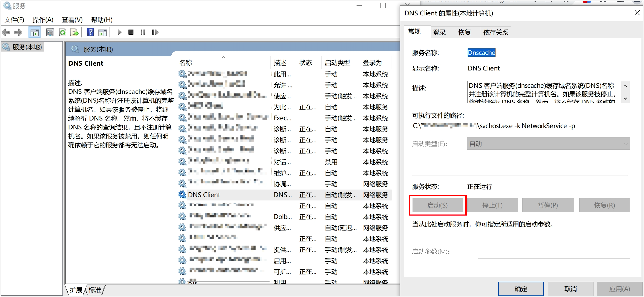
Task: Open the 操作(A) menu
Action: pos(43,20)
